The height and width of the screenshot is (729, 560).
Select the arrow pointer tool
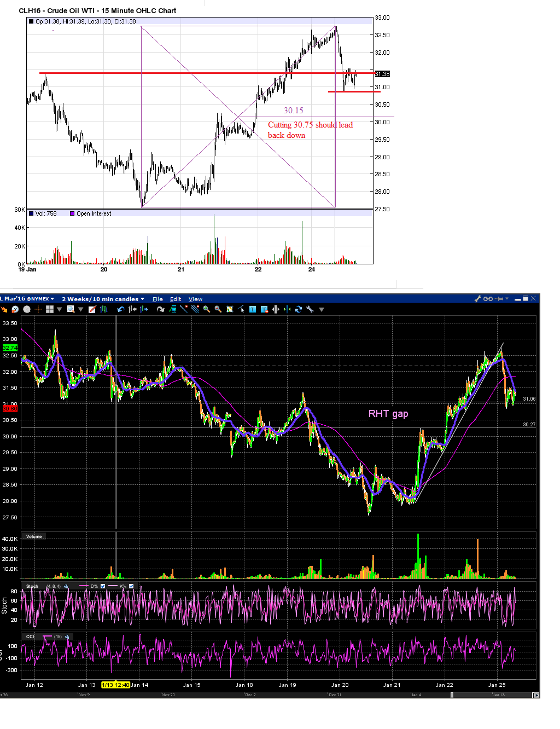pos(241,309)
